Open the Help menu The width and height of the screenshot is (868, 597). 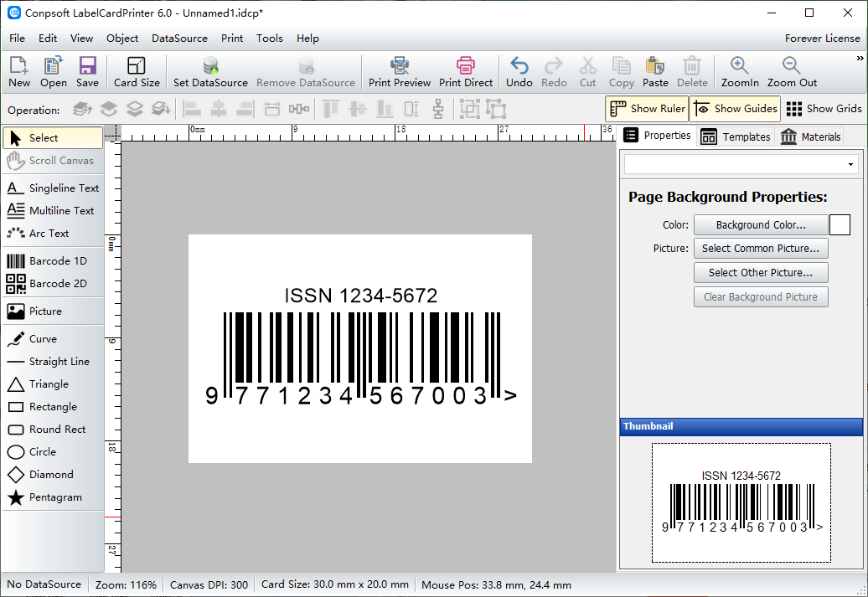pyautogui.click(x=307, y=39)
